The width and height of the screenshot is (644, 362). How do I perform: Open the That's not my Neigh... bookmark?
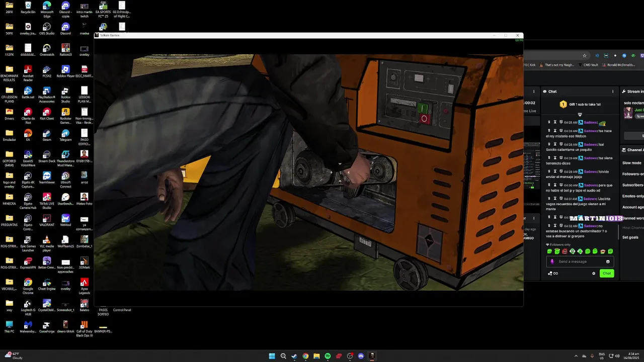(558, 65)
